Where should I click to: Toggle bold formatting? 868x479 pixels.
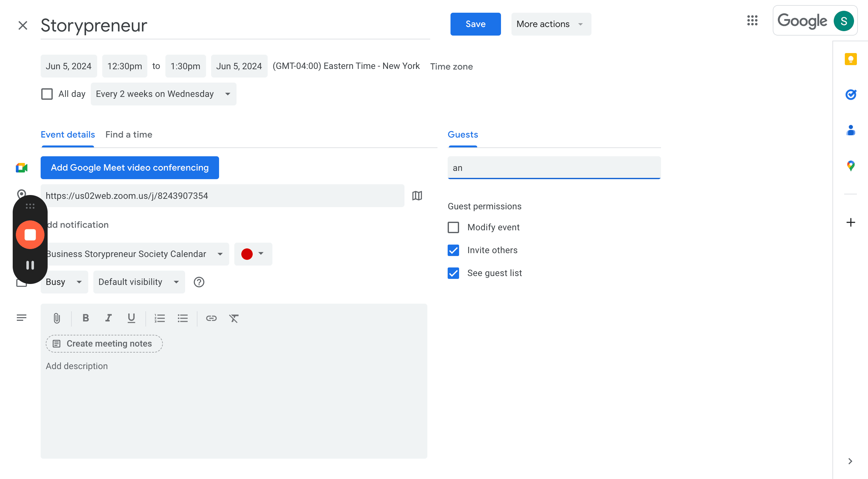click(x=86, y=318)
